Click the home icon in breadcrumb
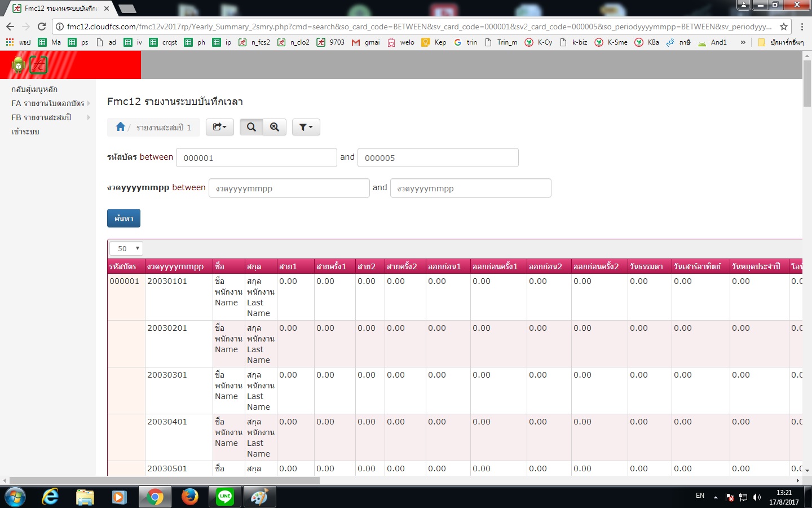Viewport: 812px width, 508px height. [x=120, y=127]
